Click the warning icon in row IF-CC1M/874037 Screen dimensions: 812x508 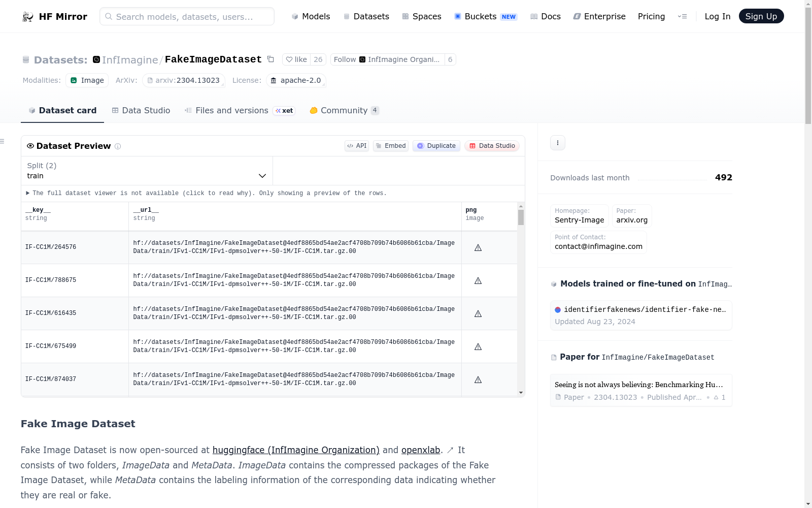point(478,380)
